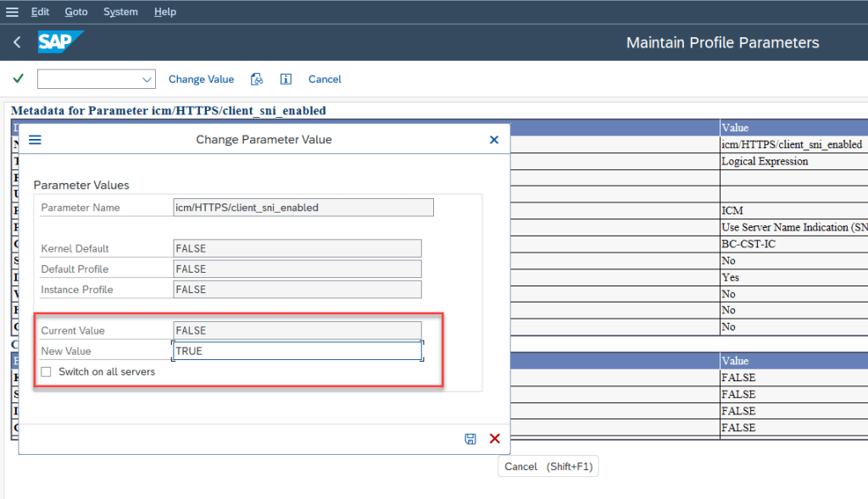868x499 pixels.
Task: Click Cancel in the application toolbar
Action: click(325, 79)
